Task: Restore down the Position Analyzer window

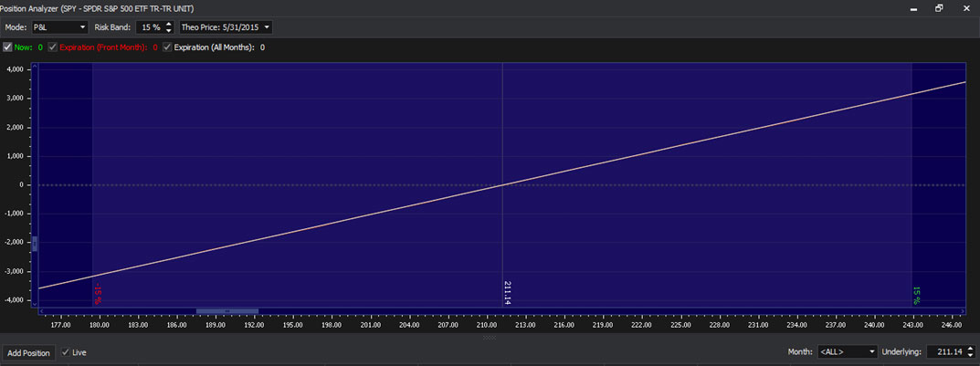Action: (x=939, y=8)
